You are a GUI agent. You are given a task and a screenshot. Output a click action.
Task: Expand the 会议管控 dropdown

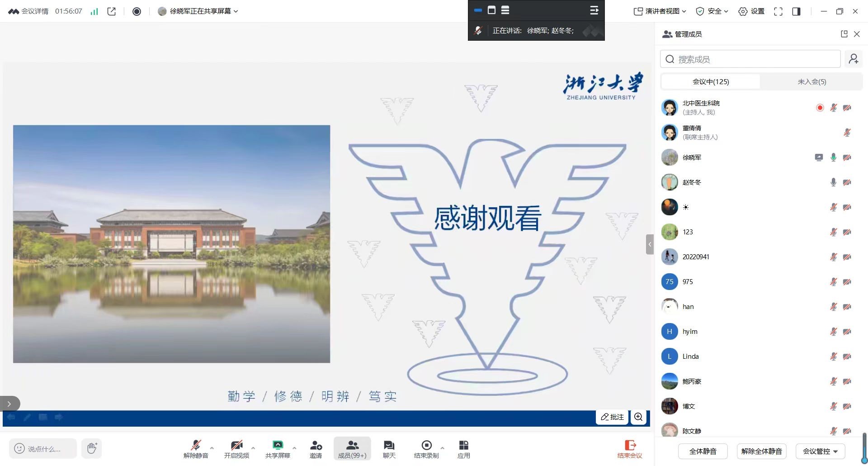coord(820,451)
